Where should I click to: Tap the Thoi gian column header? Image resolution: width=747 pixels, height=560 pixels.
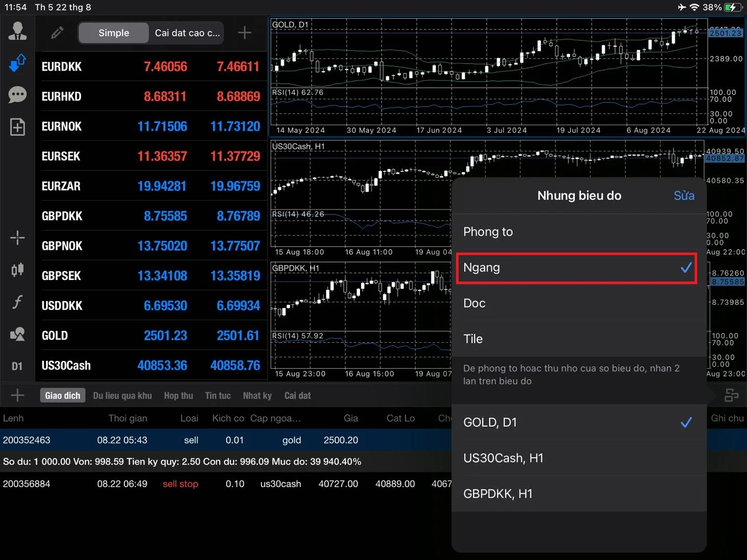point(128,418)
